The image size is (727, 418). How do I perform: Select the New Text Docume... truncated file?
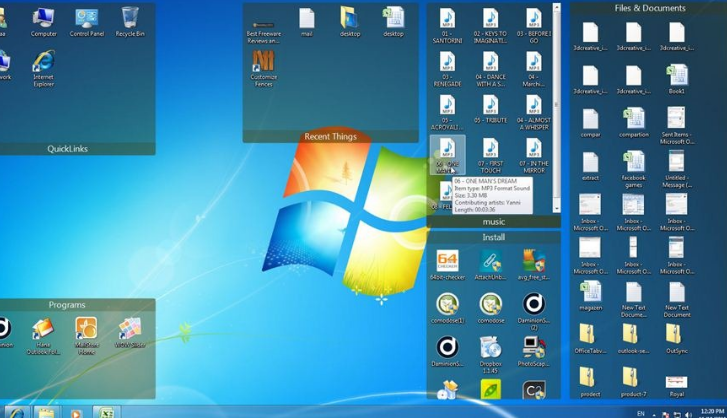click(633, 299)
